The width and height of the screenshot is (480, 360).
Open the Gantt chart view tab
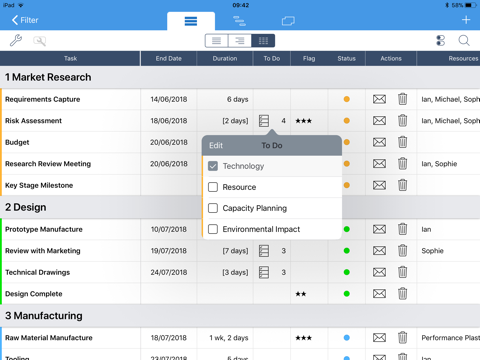click(x=239, y=21)
